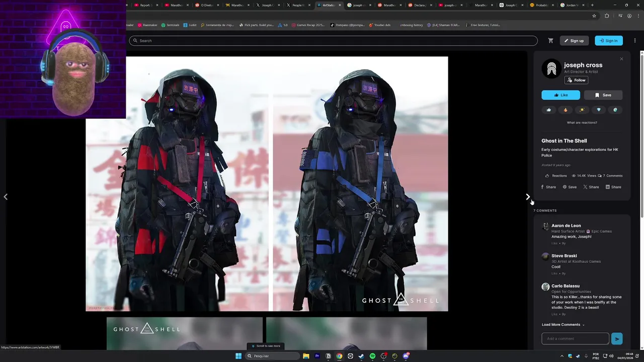Open Aaron de Leon's profile link
Image resolution: width=644 pixels, height=362 pixels.
coord(566,226)
